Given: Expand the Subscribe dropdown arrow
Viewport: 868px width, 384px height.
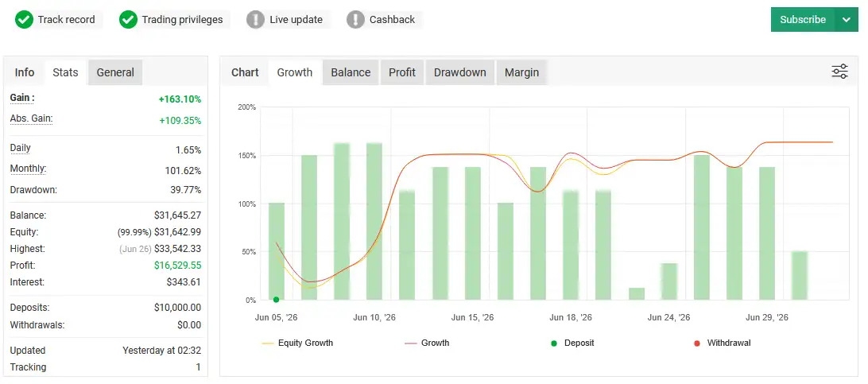Looking at the screenshot, I should tap(847, 19).
